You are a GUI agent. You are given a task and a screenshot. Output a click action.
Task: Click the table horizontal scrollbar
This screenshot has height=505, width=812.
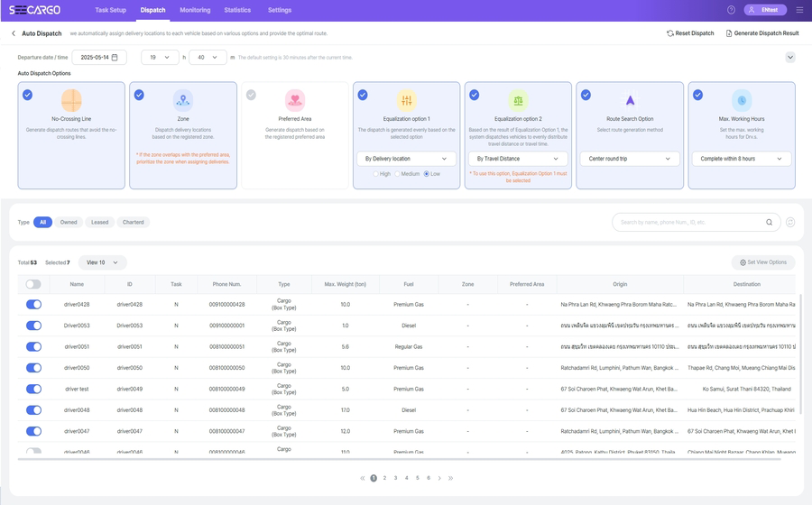click(399, 459)
